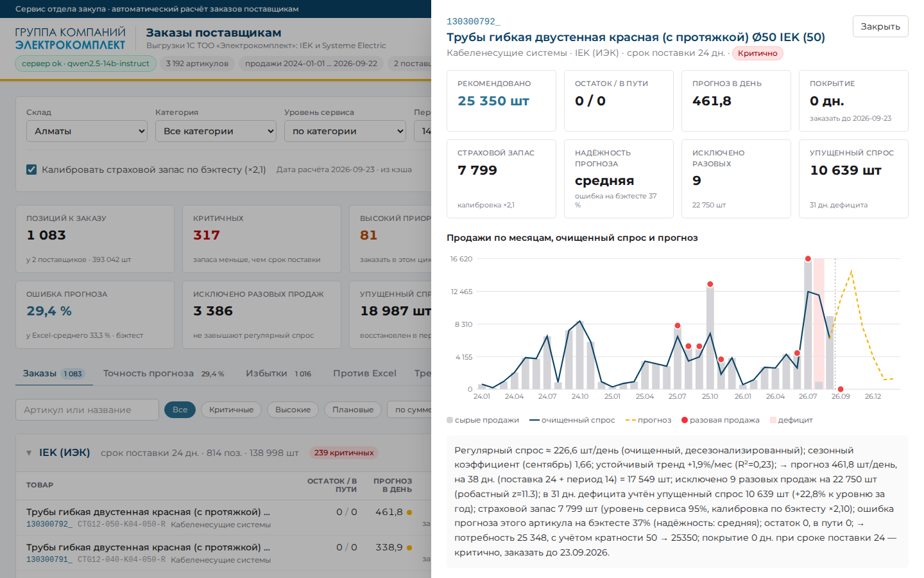Click the Надёжность прогноза средняя card

click(619, 179)
